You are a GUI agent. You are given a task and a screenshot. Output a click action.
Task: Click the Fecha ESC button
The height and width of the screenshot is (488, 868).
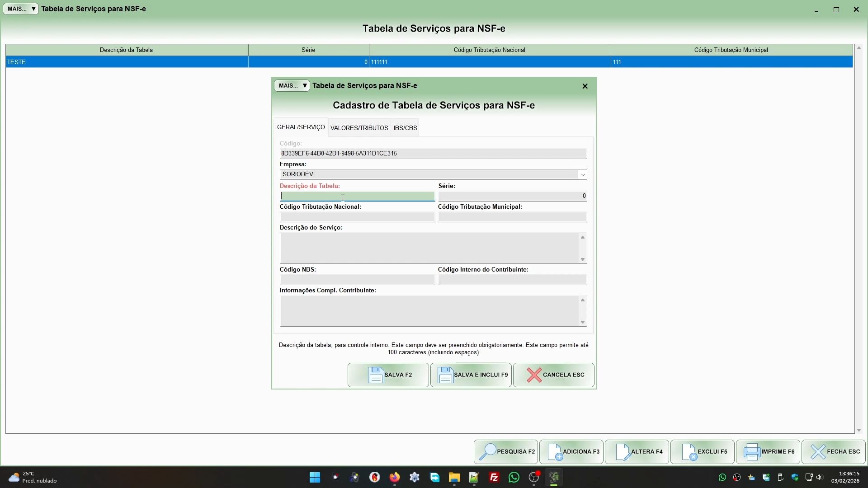pyautogui.click(x=834, y=452)
